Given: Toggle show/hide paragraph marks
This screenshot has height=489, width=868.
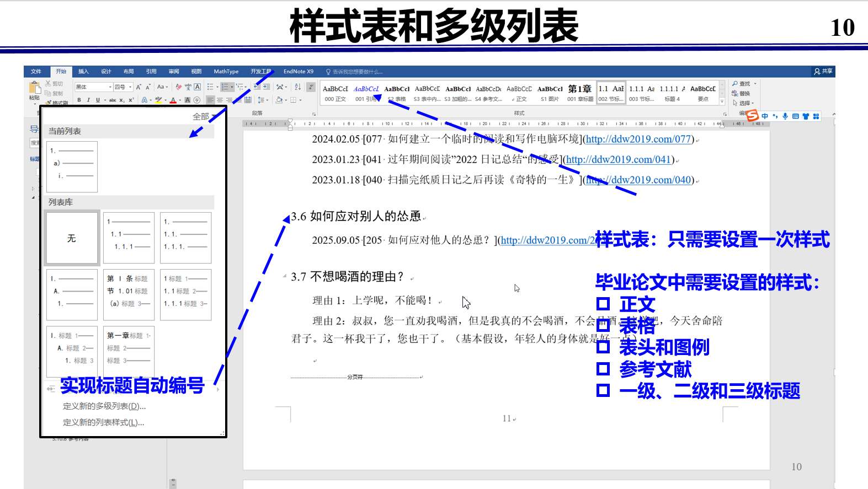Looking at the screenshot, I should pos(311,87).
